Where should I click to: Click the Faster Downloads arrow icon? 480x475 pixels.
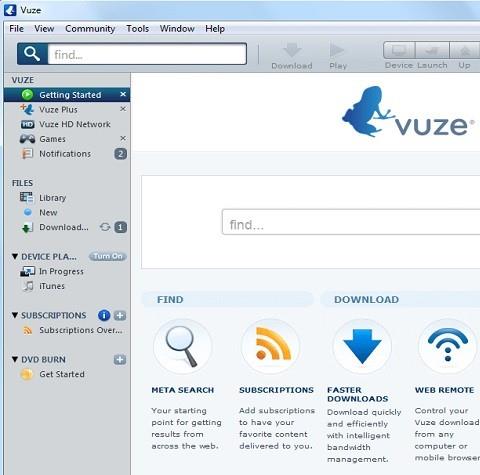pyautogui.click(x=362, y=347)
